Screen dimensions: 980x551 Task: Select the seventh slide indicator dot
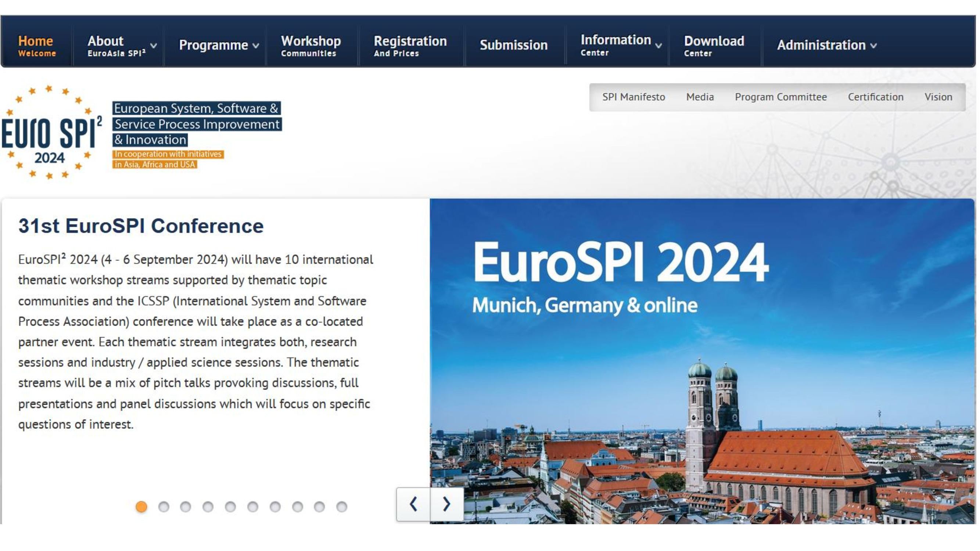click(275, 507)
